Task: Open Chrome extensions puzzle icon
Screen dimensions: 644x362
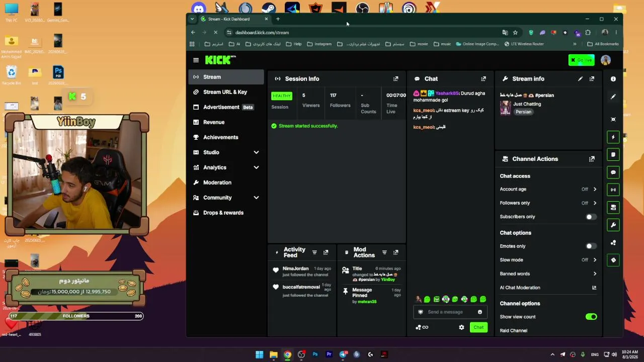Action: [x=588, y=33]
